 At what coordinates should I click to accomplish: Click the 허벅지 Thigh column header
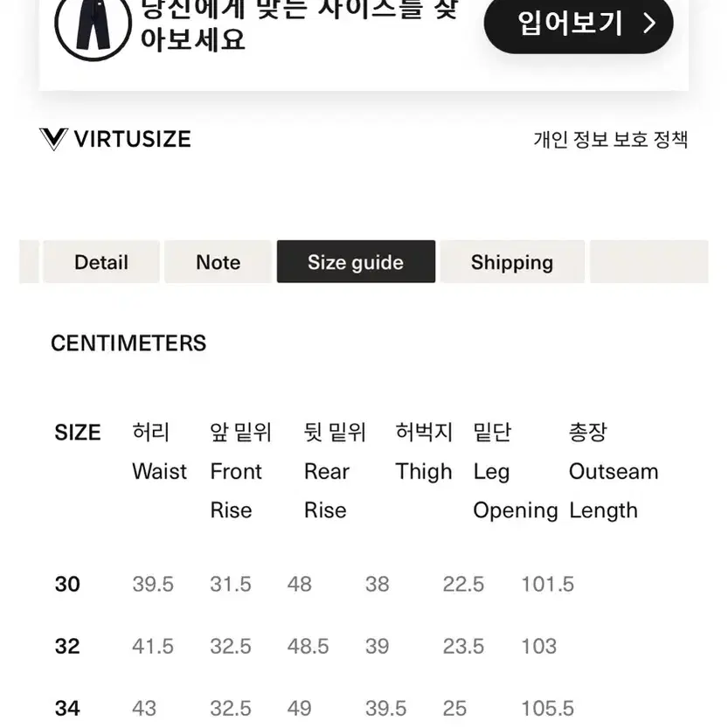pyautogui.click(x=424, y=452)
